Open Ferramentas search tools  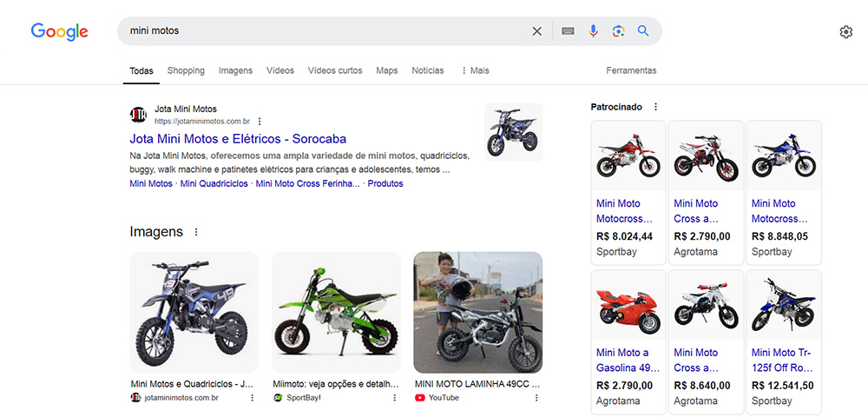coord(631,71)
